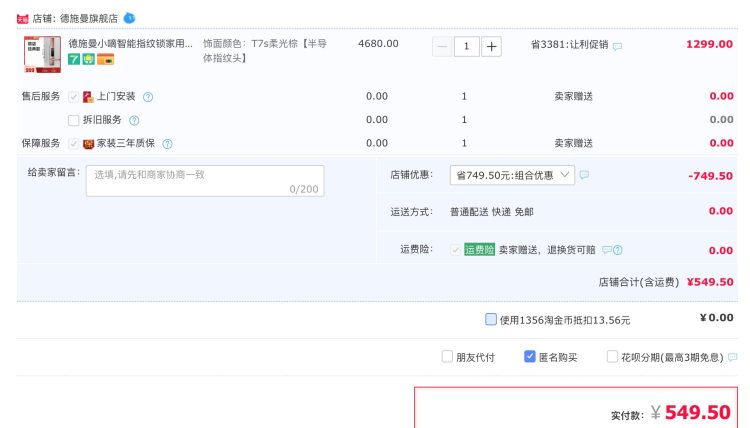The width and height of the screenshot is (750, 428).
Task: Toggle the 家装三年质保 checkbox
Action: click(73, 144)
